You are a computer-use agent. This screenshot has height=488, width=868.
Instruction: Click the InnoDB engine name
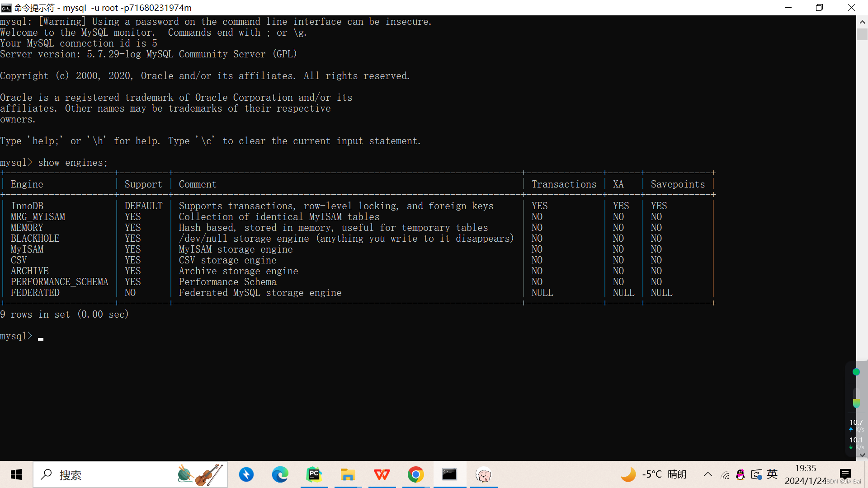point(27,206)
